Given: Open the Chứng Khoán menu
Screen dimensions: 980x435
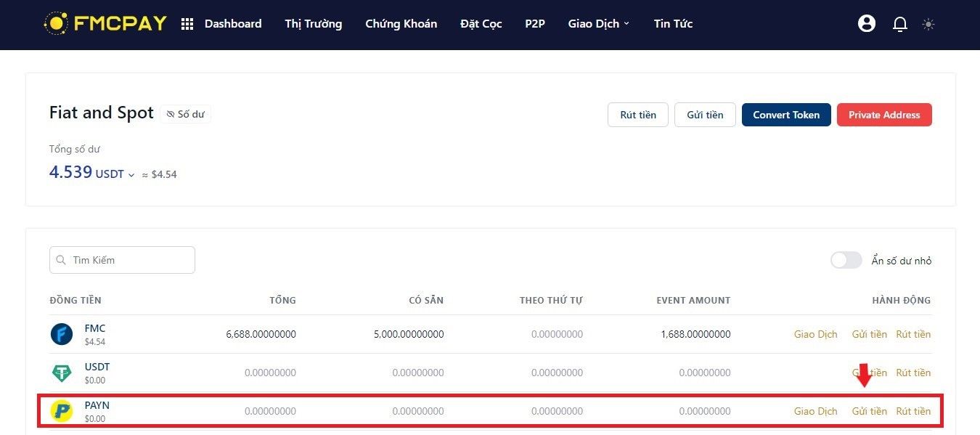Looking at the screenshot, I should point(401,24).
